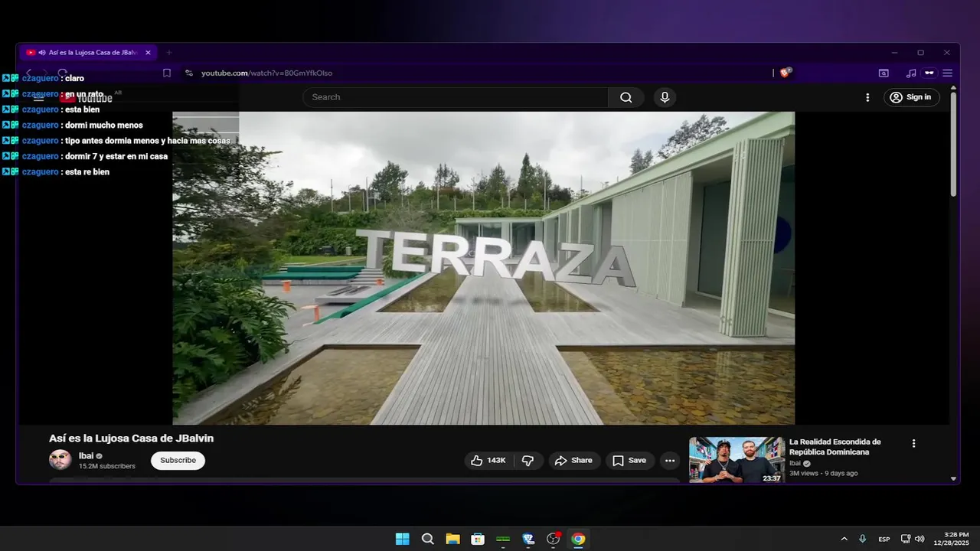Subscribe to the Ibai channel
The height and width of the screenshot is (551, 980).
[x=178, y=461]
